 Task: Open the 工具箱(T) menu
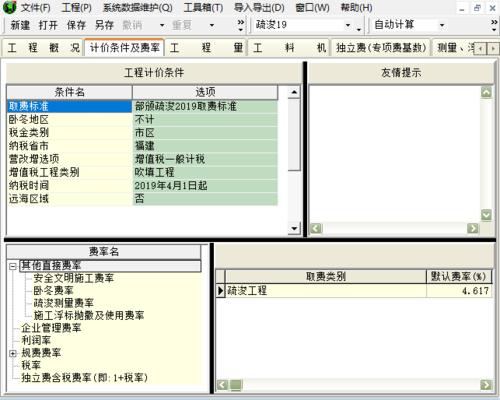coord(203,8)
